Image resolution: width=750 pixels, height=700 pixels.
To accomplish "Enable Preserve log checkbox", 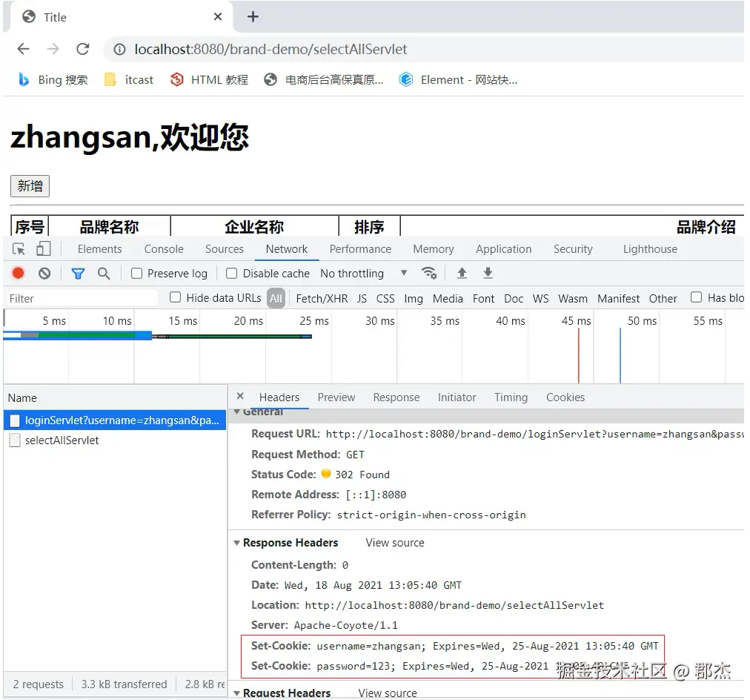I will coord(137,273).
